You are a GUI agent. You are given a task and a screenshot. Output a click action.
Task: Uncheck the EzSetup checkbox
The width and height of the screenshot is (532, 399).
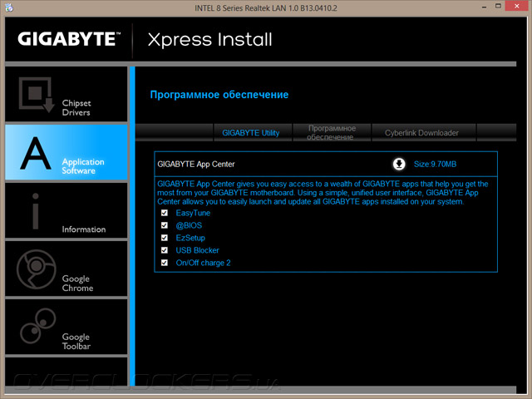click(x=165, y=238)
